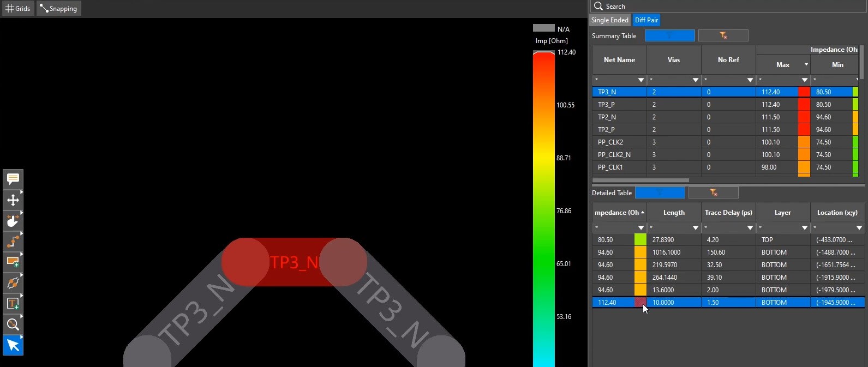The width and height of the screenshot is (868, 367).
Task: Open the Trace Delay filter dropdown
Action: (750, 227)
